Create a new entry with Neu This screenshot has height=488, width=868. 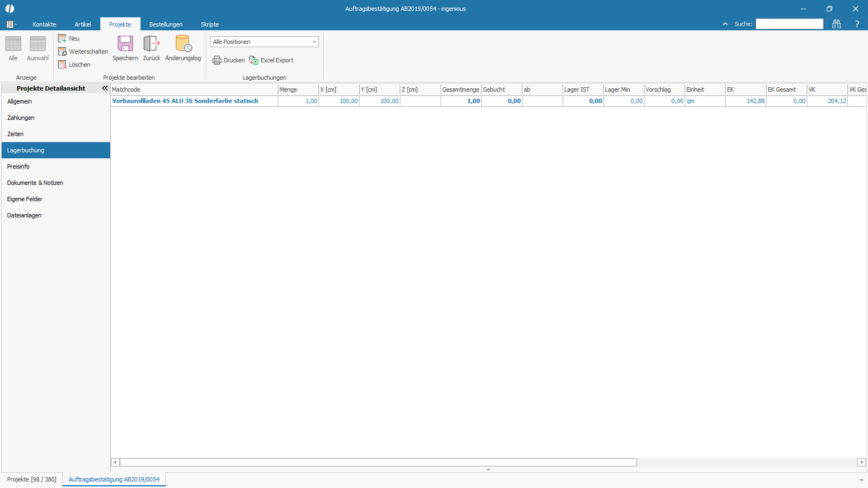click(69, 38)
